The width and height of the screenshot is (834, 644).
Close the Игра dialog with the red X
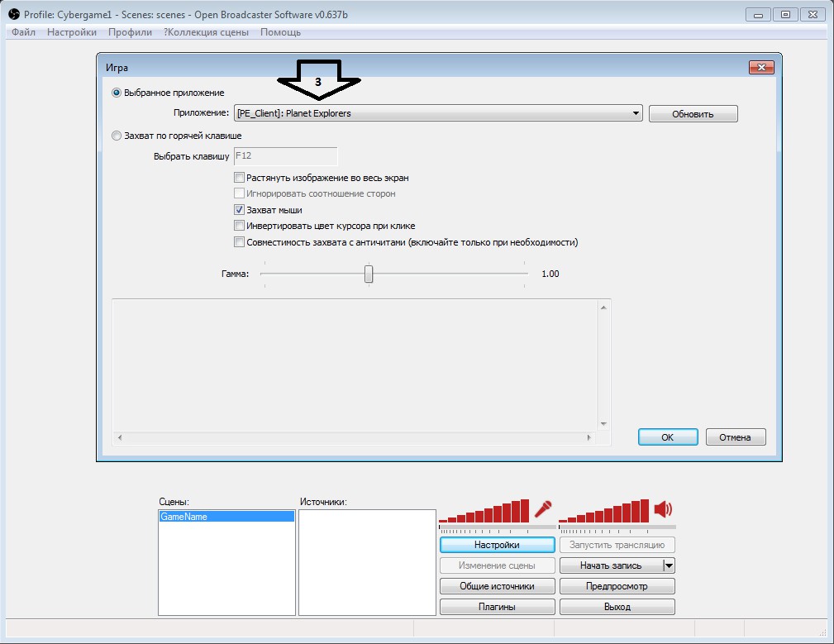(760, 68)
